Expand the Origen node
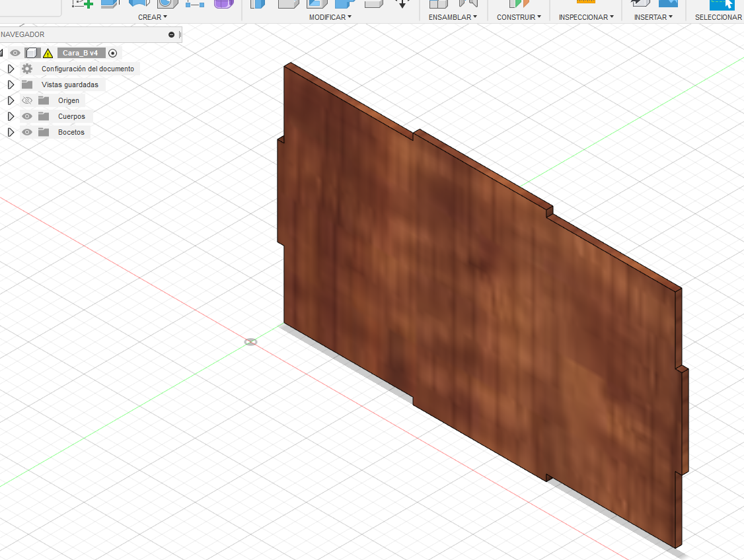The width and height of the screenshot is (744, 560). [11, 100]
